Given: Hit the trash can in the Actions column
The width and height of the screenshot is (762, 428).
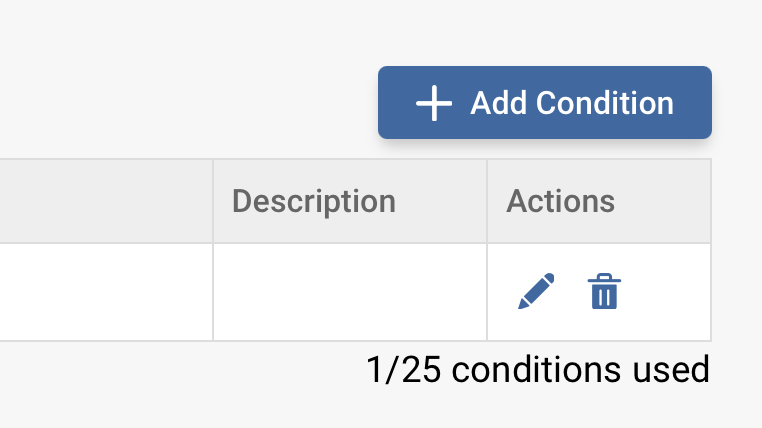Looking at the screenshot, I should point(603,291).
